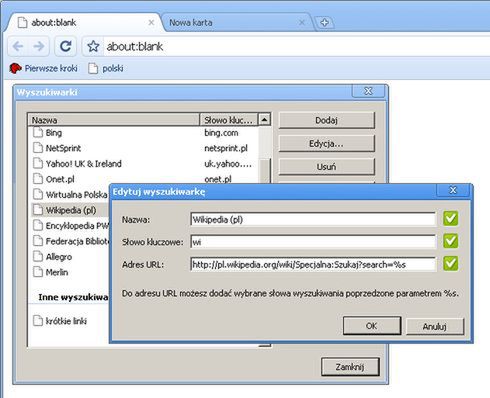490x398 pixels.
Task: Click the list scrollbar up arrow
Action: point(264,120)
